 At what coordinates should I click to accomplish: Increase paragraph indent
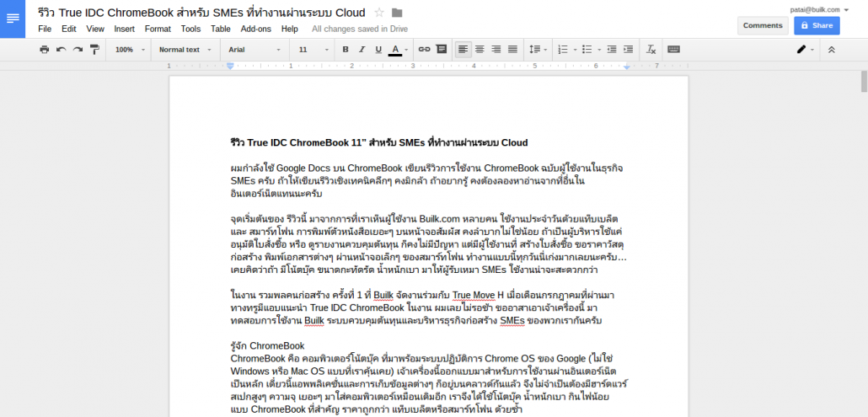coord(629,50)
